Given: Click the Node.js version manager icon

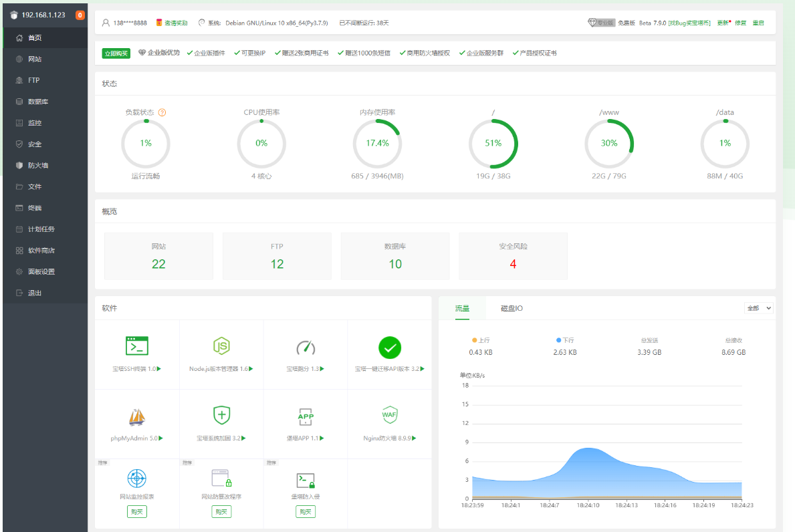Looking at the screenshot, I should 221,346.
